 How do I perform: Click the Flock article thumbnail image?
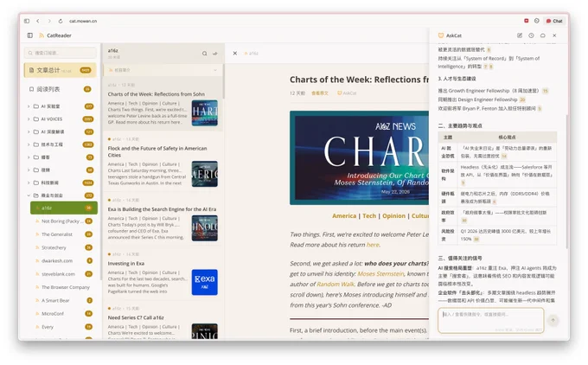(x=204, y=174)
